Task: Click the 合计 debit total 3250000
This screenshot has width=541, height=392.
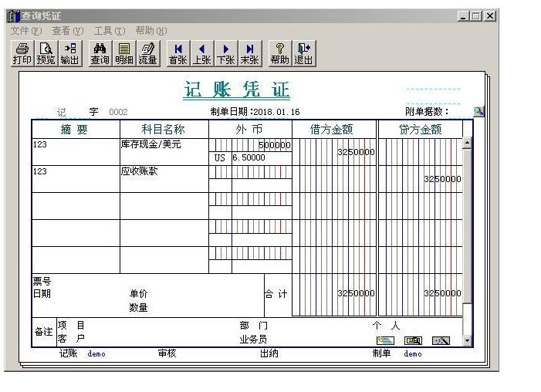Action: tap(356, 293)
